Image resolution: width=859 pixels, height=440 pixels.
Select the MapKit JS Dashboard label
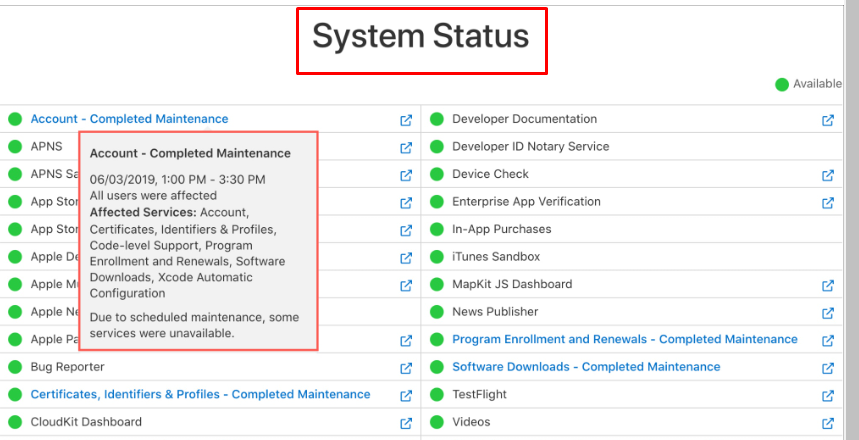[x=512, y=284]
